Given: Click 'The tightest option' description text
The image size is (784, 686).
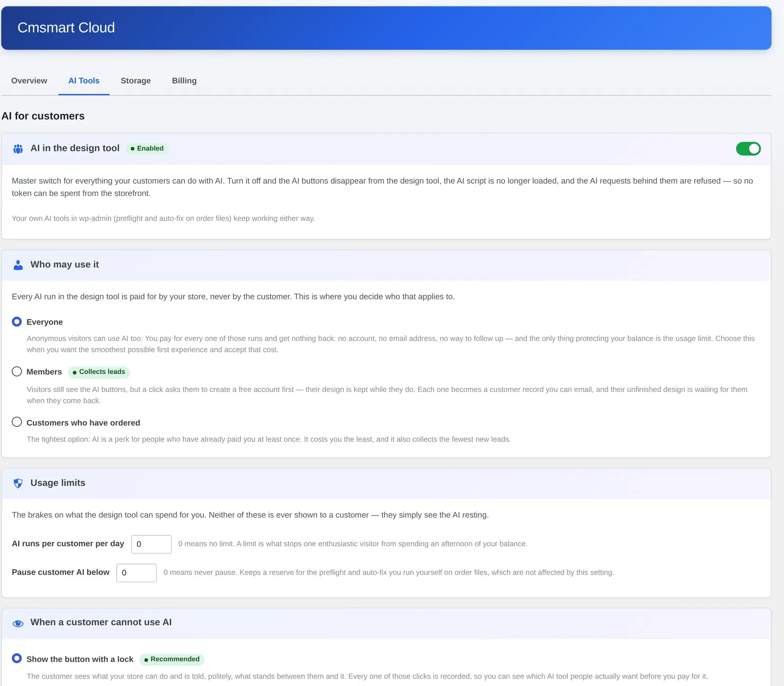Looking at the screenshot, I should pyautogui.click(x=269, y=440).
